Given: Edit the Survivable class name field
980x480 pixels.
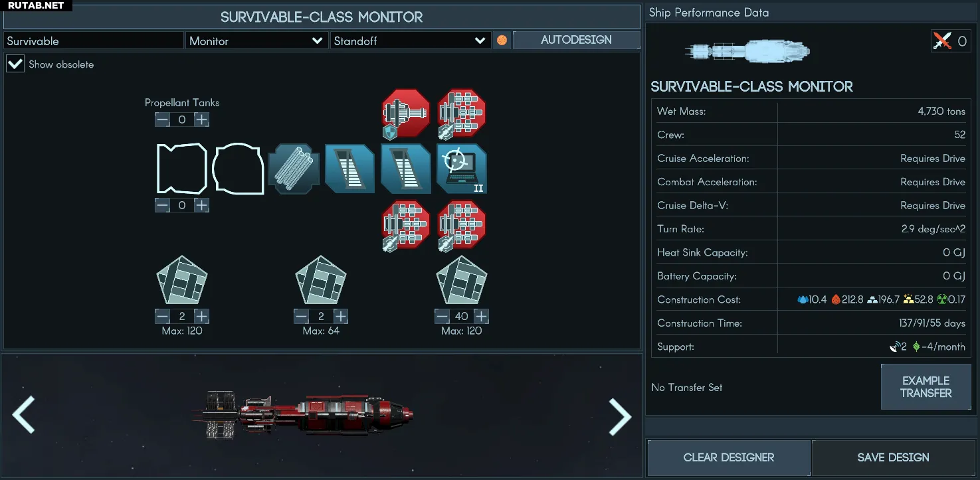Looking at the screenshot, I should (94, 40).
